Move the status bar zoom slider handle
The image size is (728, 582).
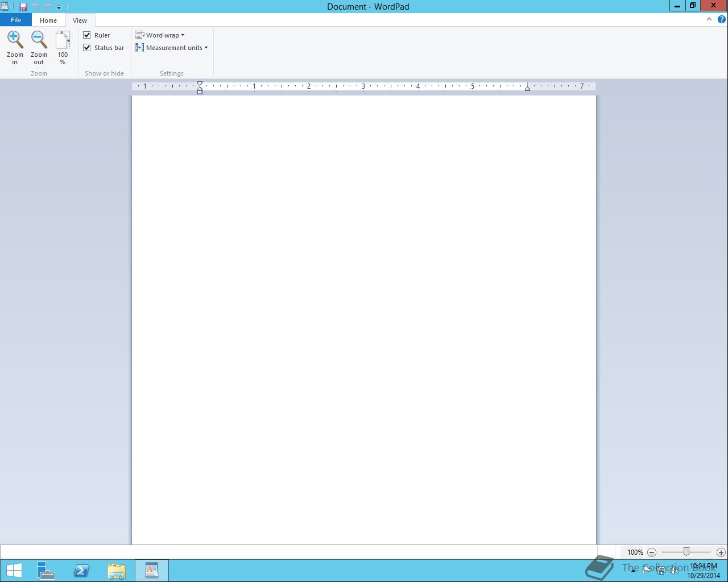pos(686,552)
